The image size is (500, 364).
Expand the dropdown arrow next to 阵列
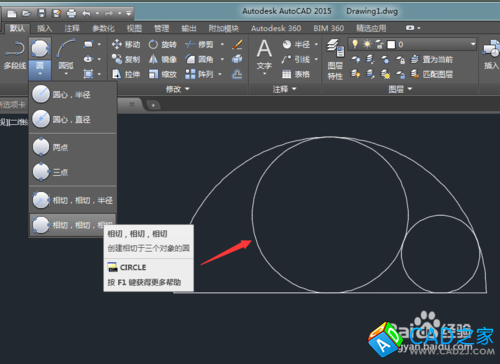[220, 74]
